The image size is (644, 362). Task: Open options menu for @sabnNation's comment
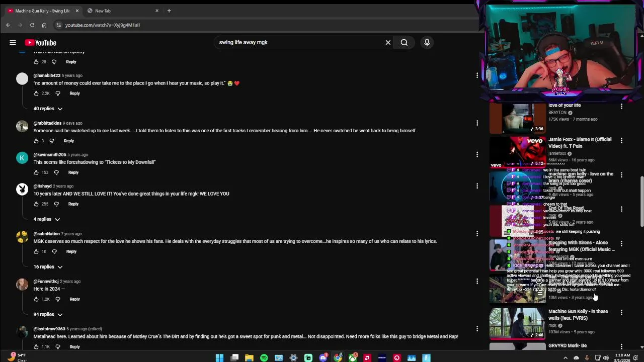(x=477, y=234)
